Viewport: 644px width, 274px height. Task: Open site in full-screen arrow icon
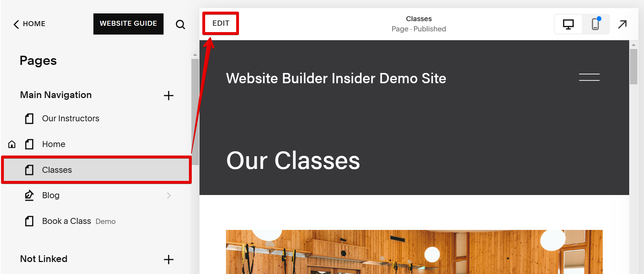(622, 24)
